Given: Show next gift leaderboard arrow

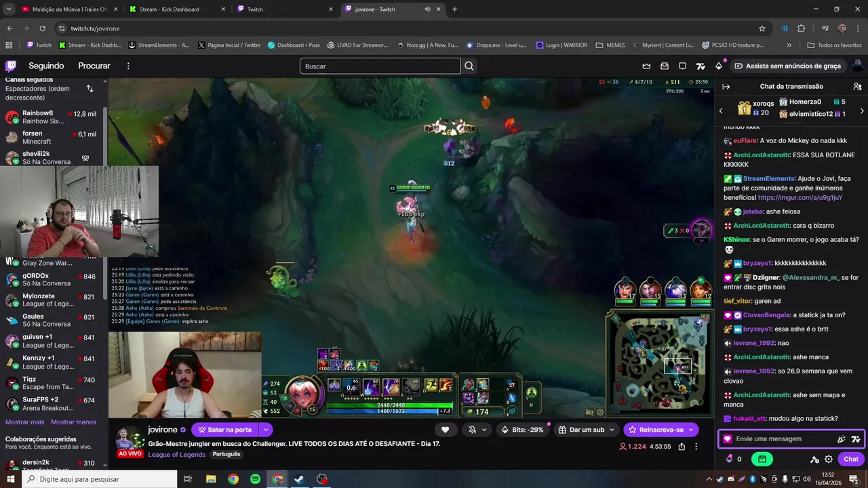Looking at the screenshot, I should [862, 110].
